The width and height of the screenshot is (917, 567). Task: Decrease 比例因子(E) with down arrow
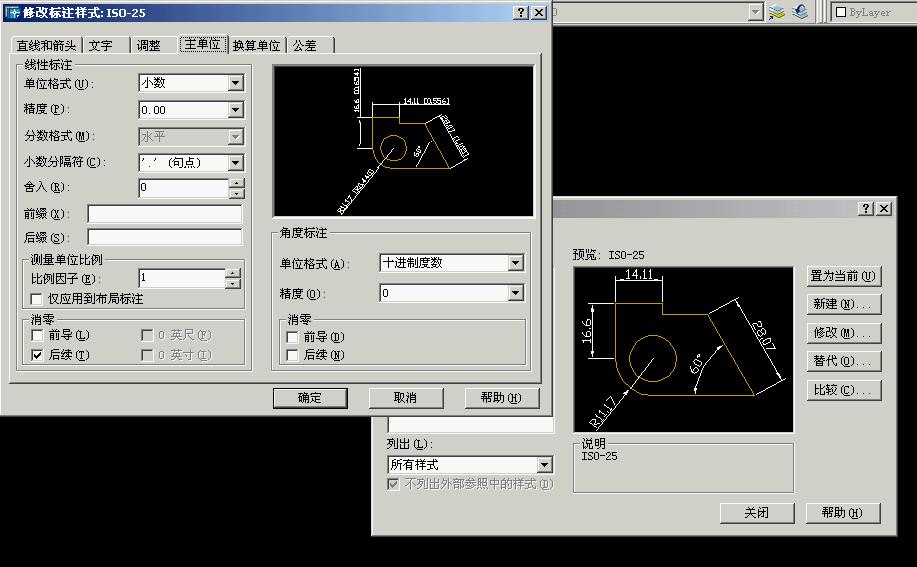coord(233,284)
